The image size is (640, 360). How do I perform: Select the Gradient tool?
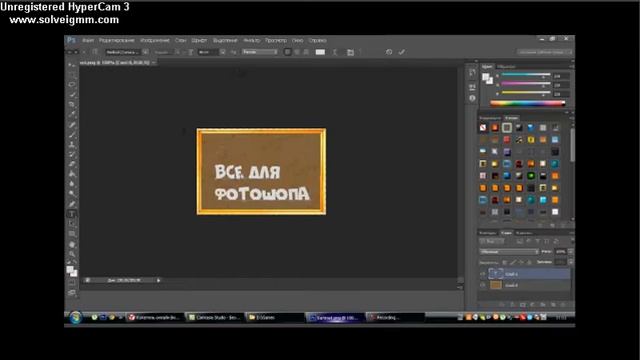coord(72,174)
